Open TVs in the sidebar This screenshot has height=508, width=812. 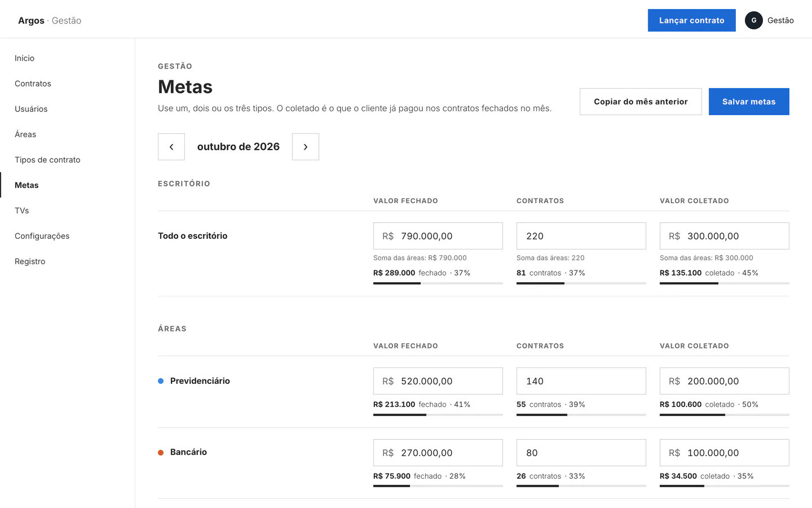68,211
